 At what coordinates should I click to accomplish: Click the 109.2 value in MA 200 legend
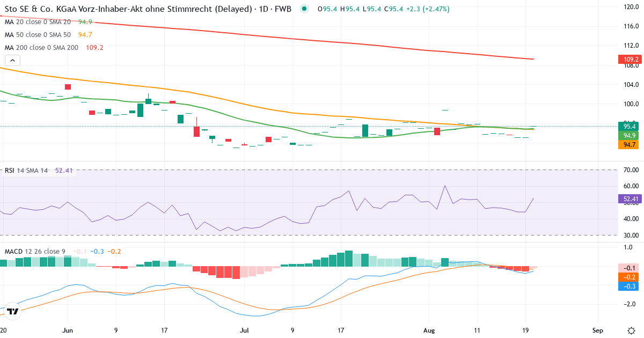click(x=94, y=47)
